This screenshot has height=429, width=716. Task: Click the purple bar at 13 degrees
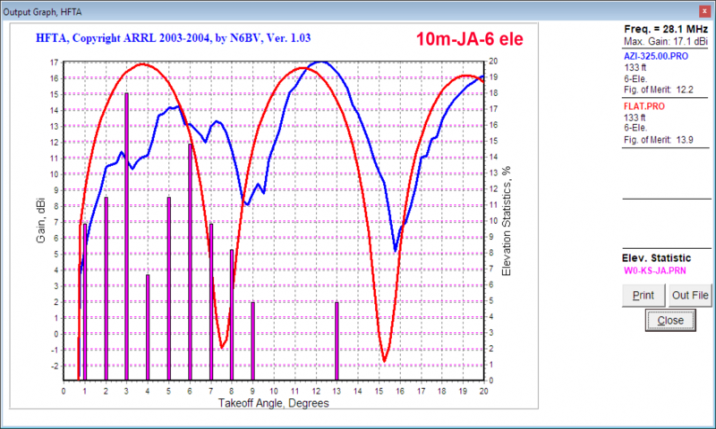pyautogui.click(x=337, y=340)
